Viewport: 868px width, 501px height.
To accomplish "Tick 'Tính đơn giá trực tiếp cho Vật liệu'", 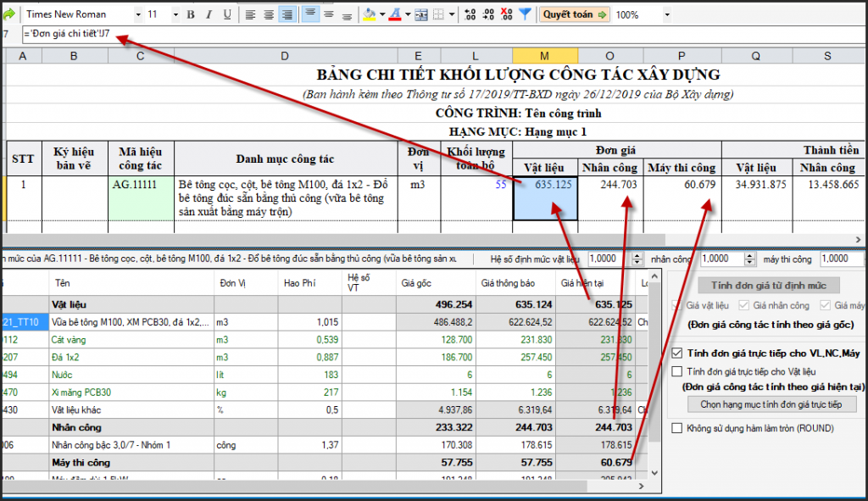I will point(677,371).
